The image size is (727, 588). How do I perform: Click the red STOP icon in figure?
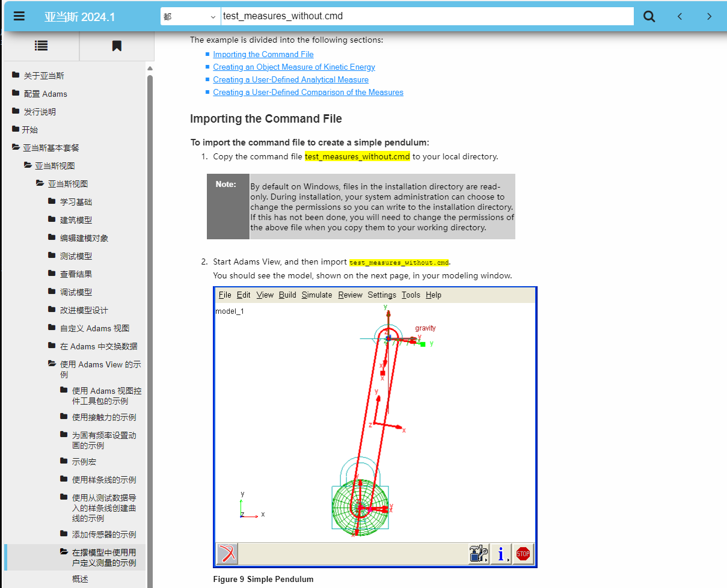click(523, 554)
